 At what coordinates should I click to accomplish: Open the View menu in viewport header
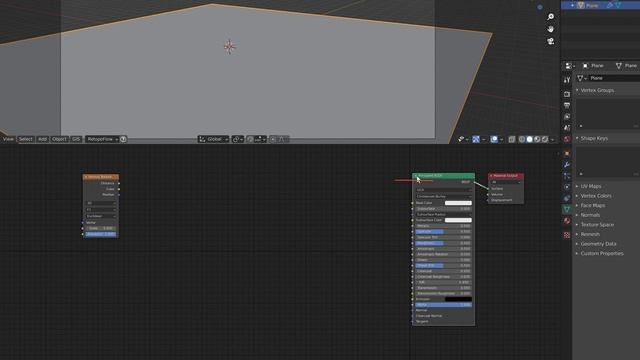pyautogui.click(x=8, y=139)
